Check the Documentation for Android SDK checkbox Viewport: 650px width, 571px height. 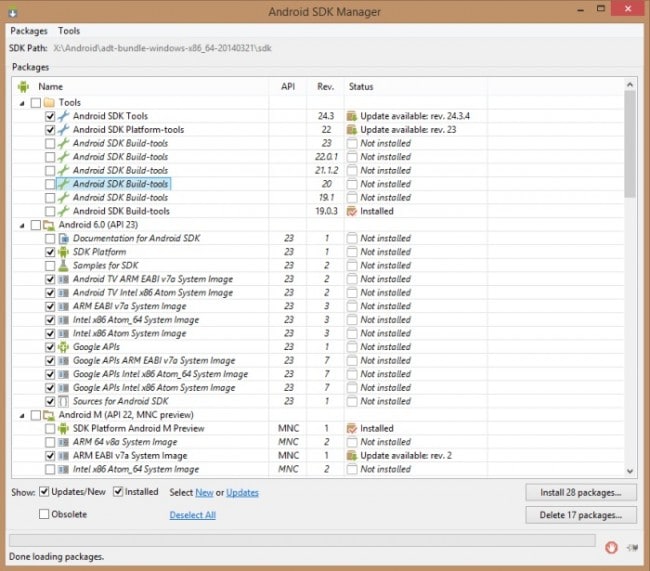pyautogui.click(x=50, y=239)
